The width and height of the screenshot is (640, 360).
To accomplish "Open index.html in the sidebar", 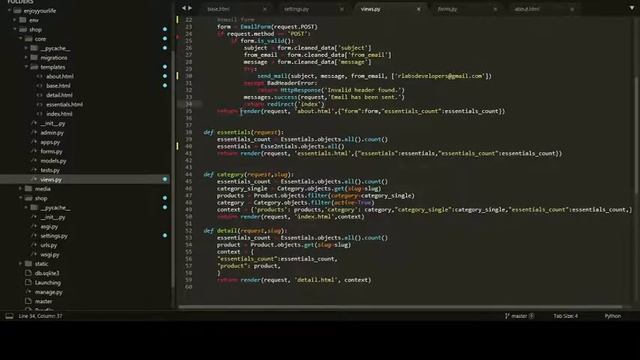I will 59,114.
